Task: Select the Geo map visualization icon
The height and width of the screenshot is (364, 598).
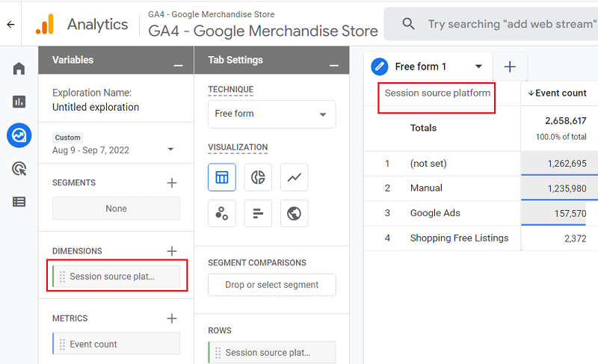Action: pyautogui.click(x=294, y=214)
